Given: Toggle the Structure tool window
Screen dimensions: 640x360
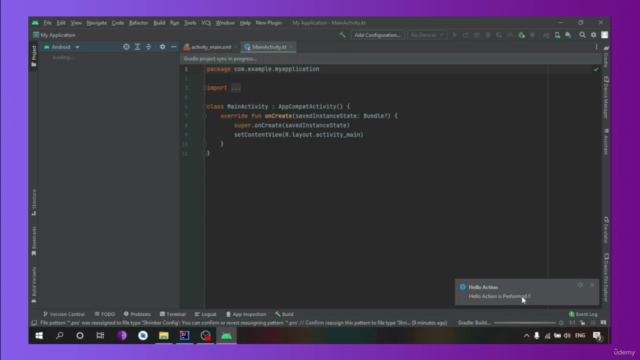Looking at the screenshot, I should point(34,202).
